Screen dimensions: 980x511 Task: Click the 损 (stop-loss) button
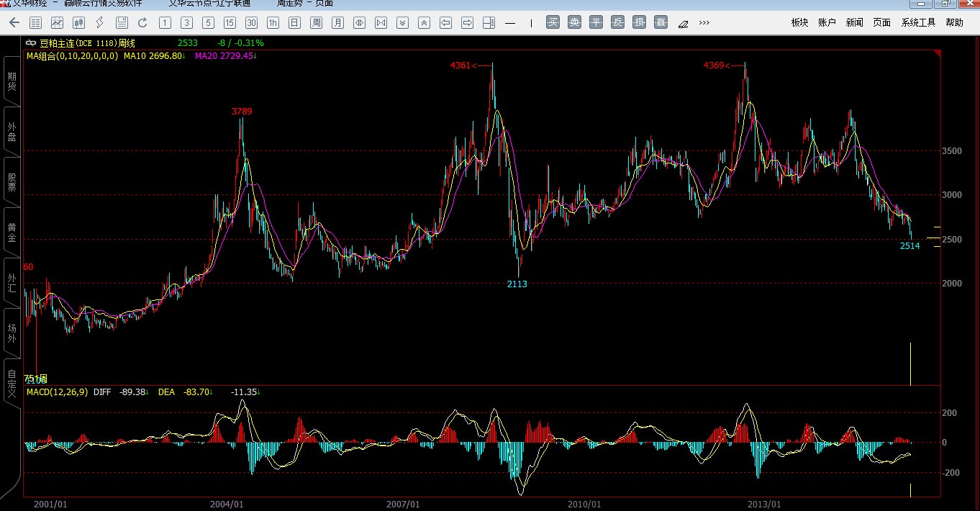click(639, 23)
